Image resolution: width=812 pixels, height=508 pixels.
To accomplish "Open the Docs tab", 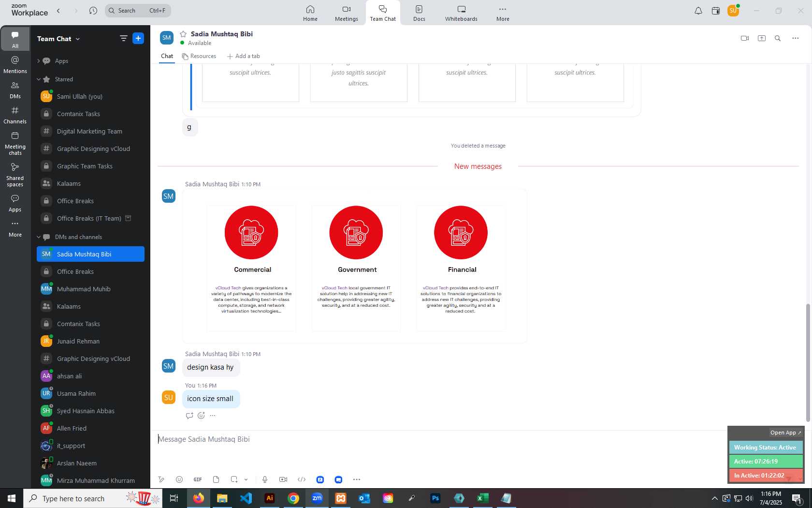I will point(419,13).
